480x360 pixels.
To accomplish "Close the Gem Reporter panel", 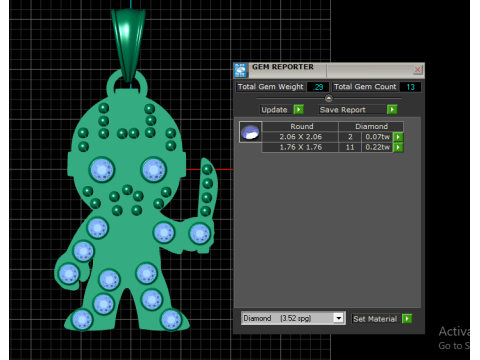I will coord(417,69).
